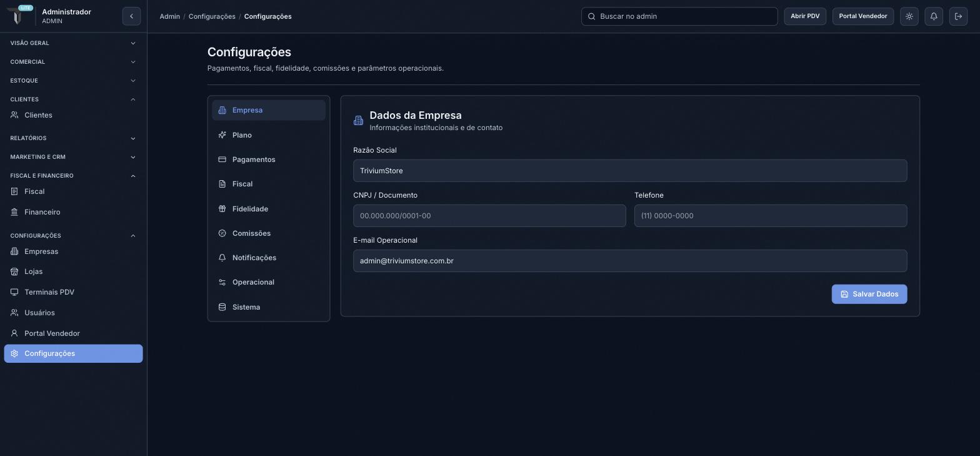Open the Fidelidade settings tab
Viewport: 980px width, 456px height.
coord(269,209)
